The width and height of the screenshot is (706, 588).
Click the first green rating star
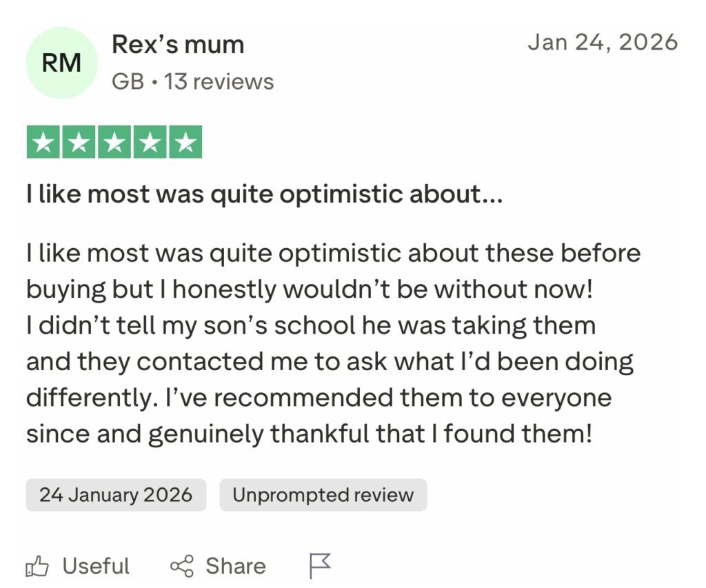pos(43,143)
